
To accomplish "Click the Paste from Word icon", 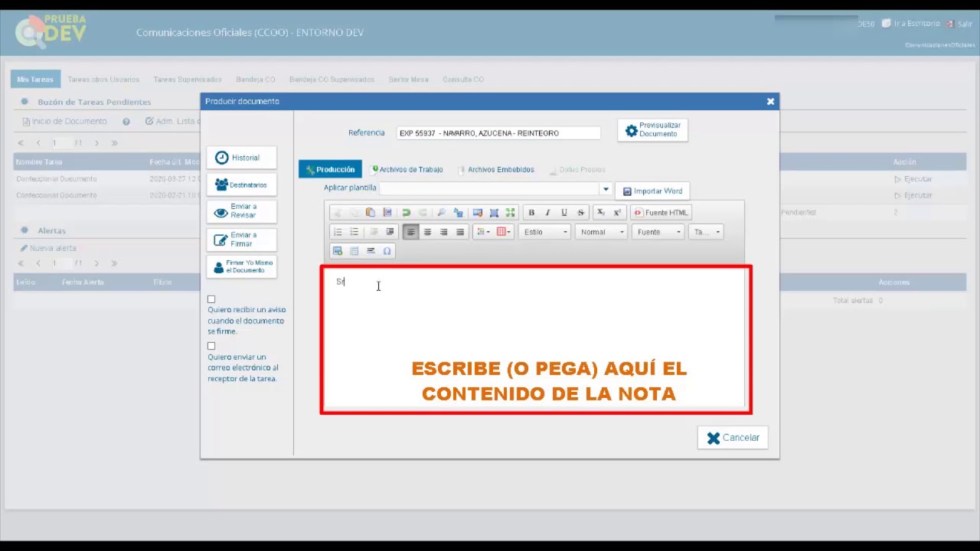I will [x=387, y=213].
